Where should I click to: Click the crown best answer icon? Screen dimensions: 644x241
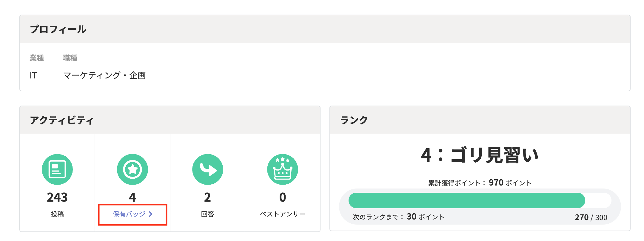pyautogui.click(x=283, y=169)
